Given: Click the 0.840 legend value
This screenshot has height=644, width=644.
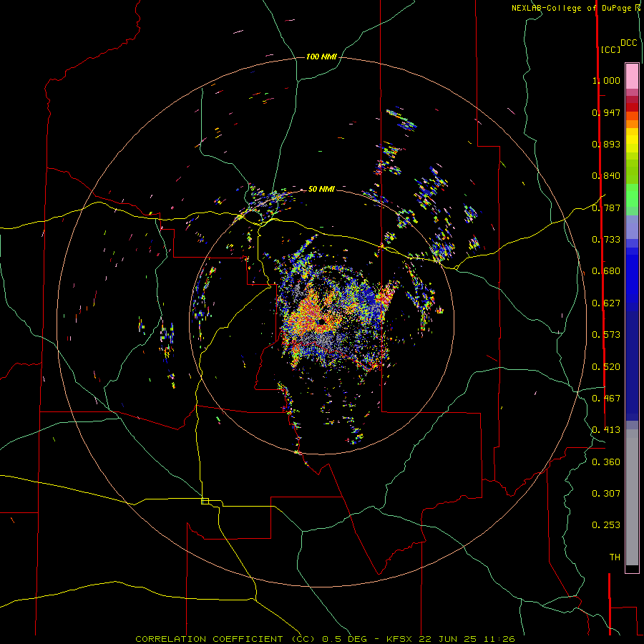Looking at the screenshot, I should [606, 176].
